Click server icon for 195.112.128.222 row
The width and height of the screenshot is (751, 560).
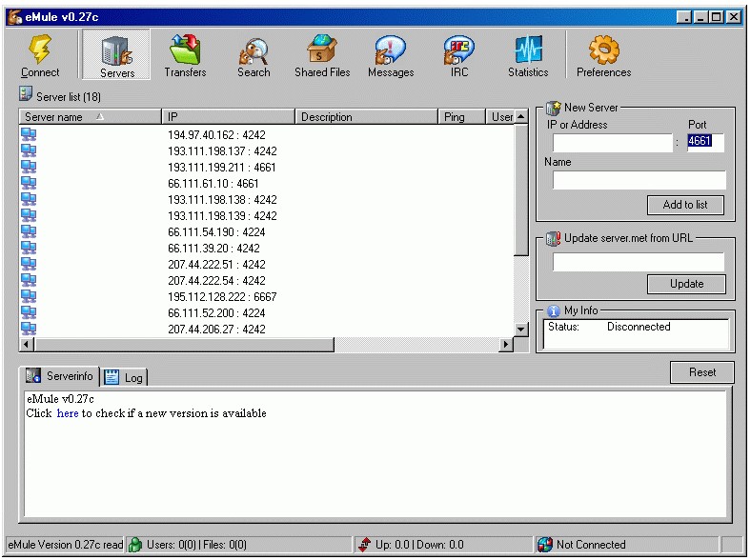[29, 296]
